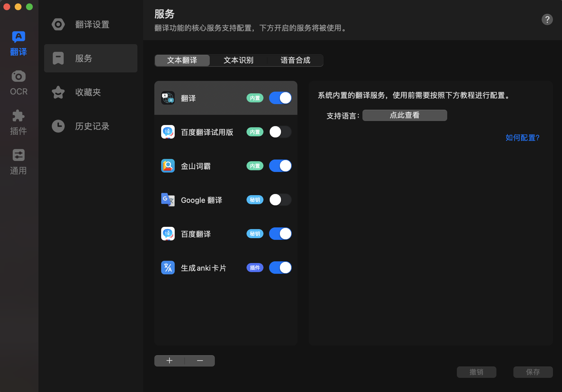Image resolution: width=562 pixels, height=392 pixels.
Task: Enable 百度翻译试用版 service
Action: 280,132
